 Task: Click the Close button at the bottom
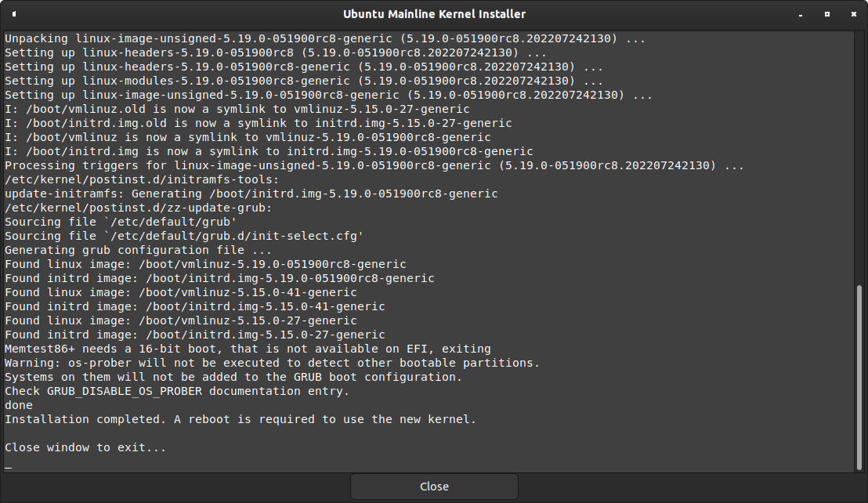(x=434, y=487)
